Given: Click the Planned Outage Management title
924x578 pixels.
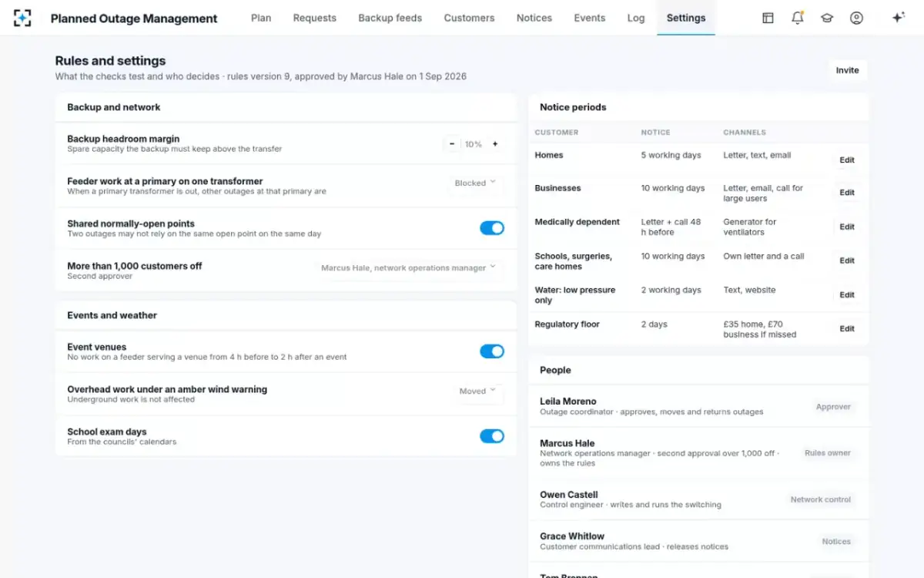Looking at the screenshot, I should [134, 18].
